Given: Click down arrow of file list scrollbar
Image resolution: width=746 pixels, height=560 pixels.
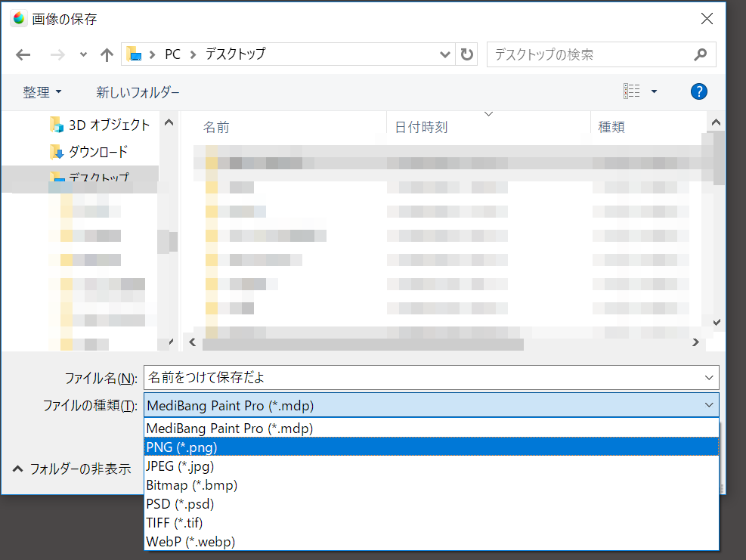Looking at the screenshot, I should pos(717,322).
